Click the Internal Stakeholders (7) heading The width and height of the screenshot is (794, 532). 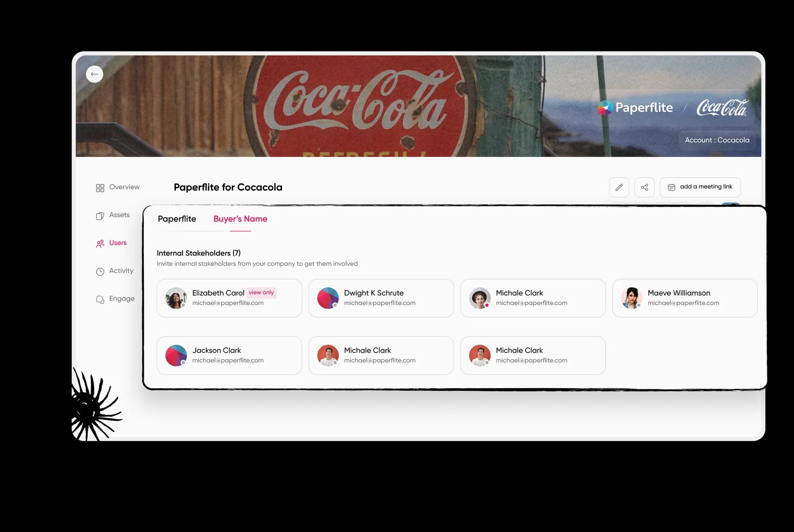198,253
